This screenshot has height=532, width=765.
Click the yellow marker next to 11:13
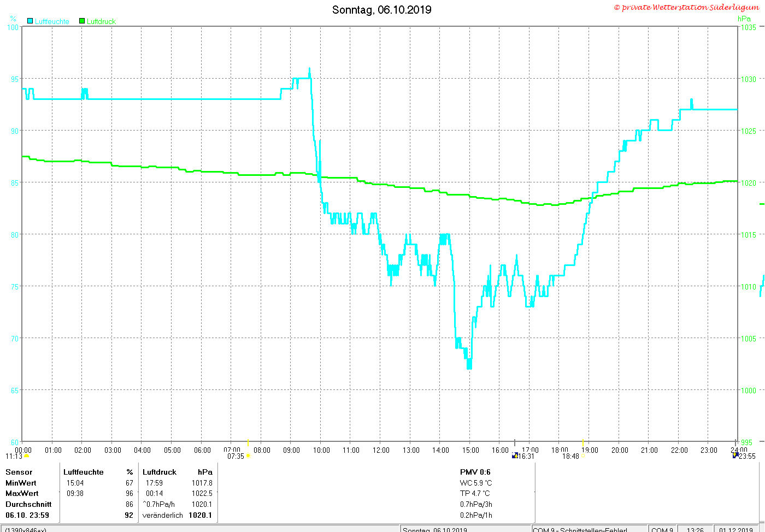(26, 456)
